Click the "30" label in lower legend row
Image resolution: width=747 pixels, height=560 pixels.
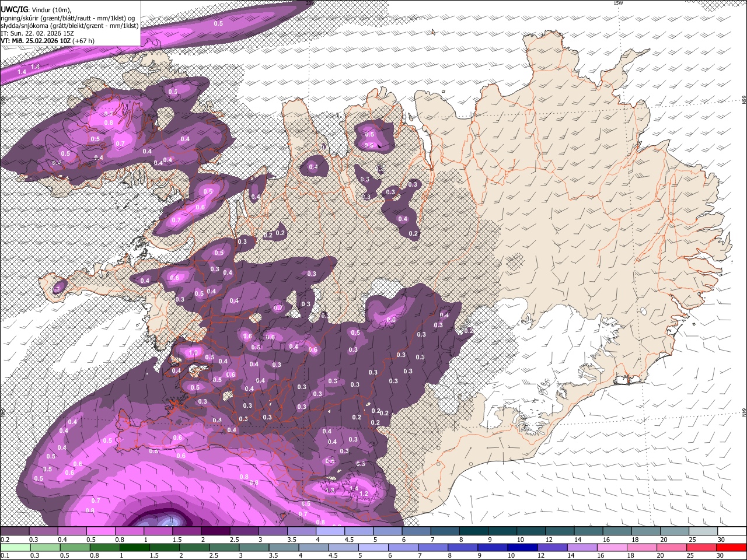tap(720, 555)
